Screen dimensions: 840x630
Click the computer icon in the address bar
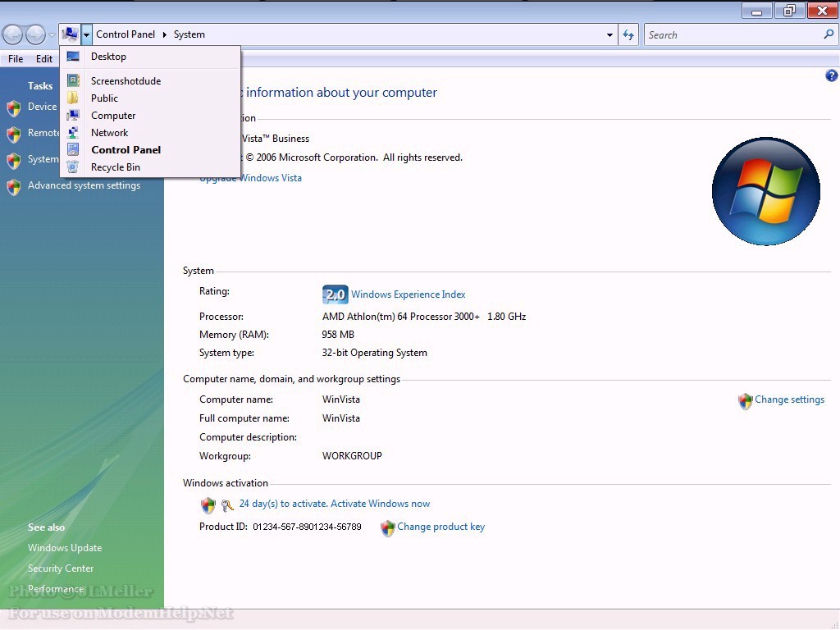point(70,34)
